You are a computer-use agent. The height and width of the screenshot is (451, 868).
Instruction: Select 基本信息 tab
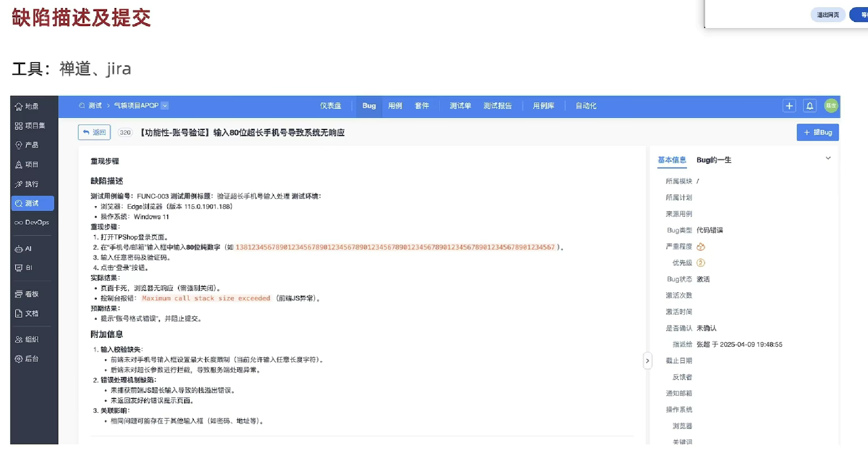click(672, 160)
